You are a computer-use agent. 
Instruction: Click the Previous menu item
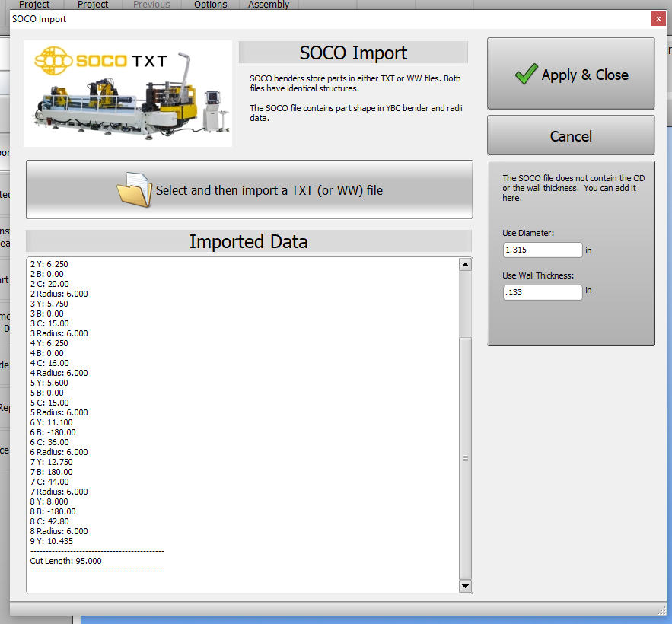pyautogui.click(x=151, y=5)
